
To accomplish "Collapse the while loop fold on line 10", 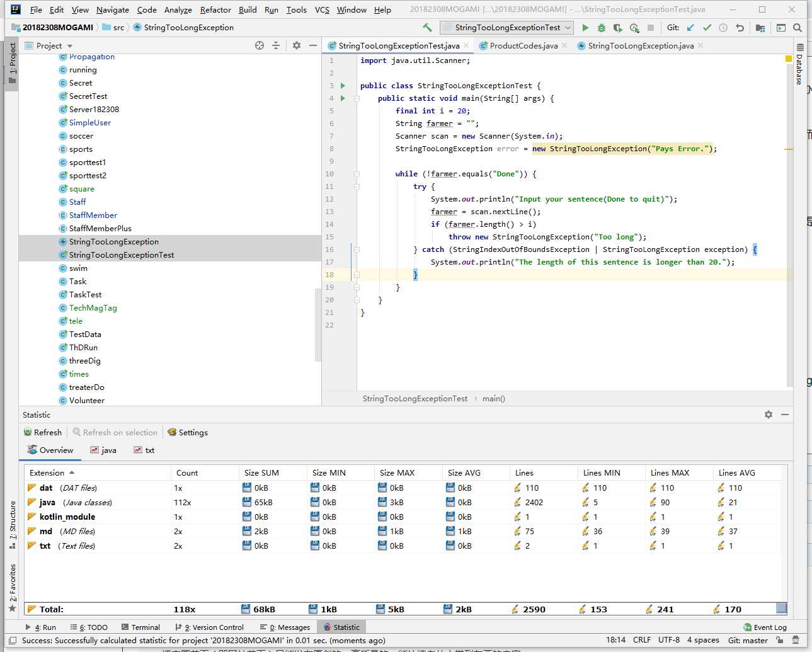I will tap(357, 174).
